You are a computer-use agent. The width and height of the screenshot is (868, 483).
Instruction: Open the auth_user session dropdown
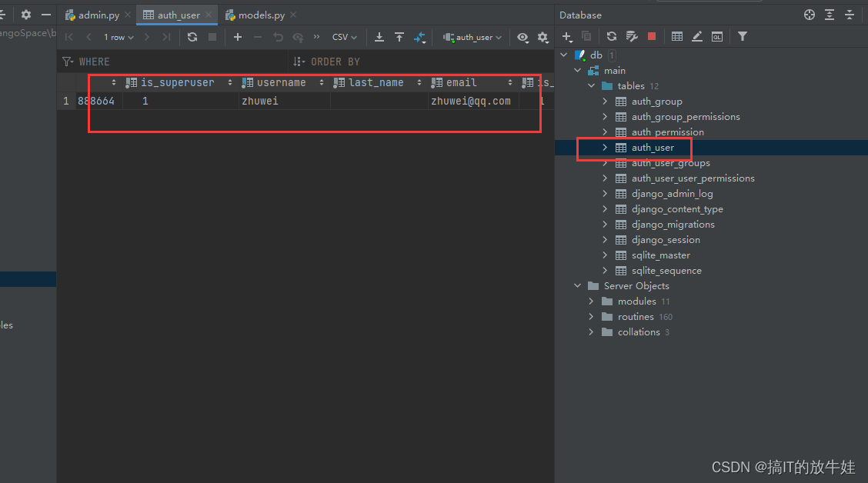(472, 37)
